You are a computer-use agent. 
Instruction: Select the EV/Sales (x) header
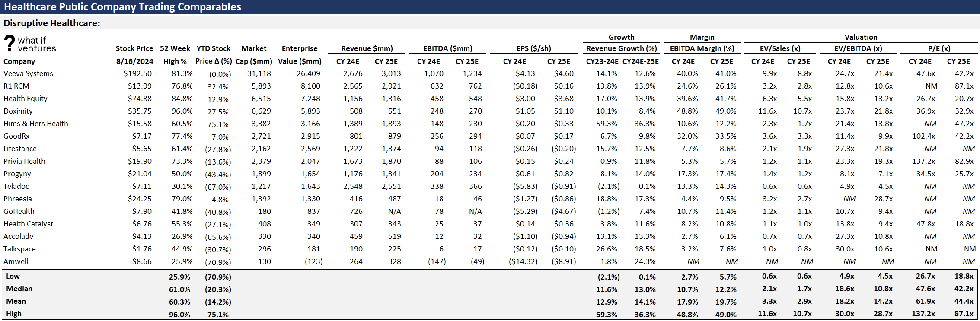tap(780, 48)
